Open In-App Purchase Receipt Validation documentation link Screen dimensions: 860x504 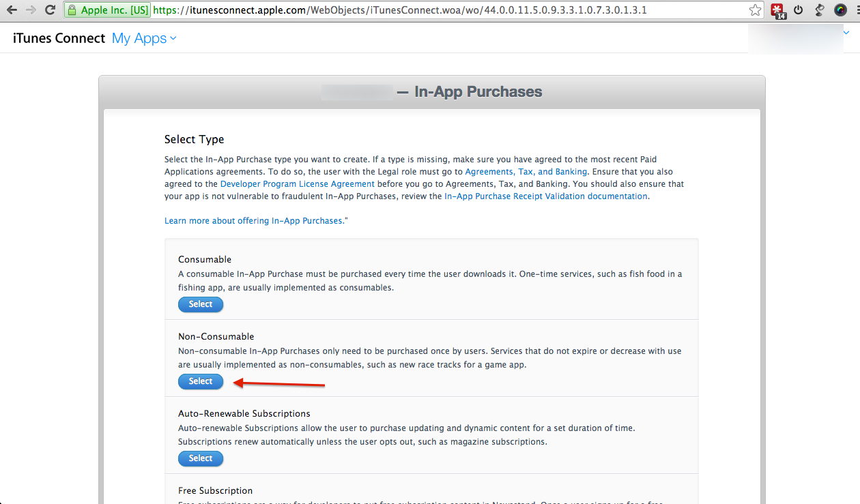tap(546, 196)
